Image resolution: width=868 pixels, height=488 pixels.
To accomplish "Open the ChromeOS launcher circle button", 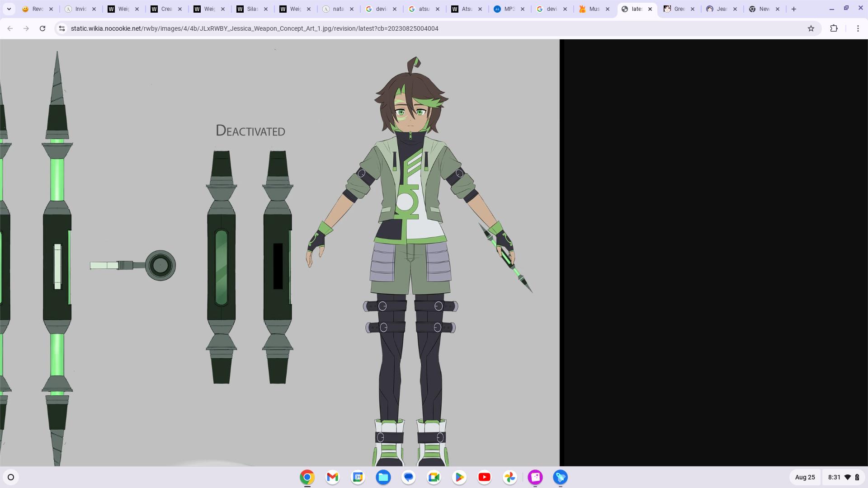I will point(11,477).
